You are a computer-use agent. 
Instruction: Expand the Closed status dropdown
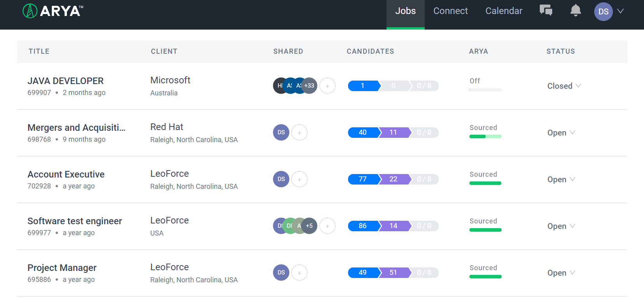(x=564, y=86)
